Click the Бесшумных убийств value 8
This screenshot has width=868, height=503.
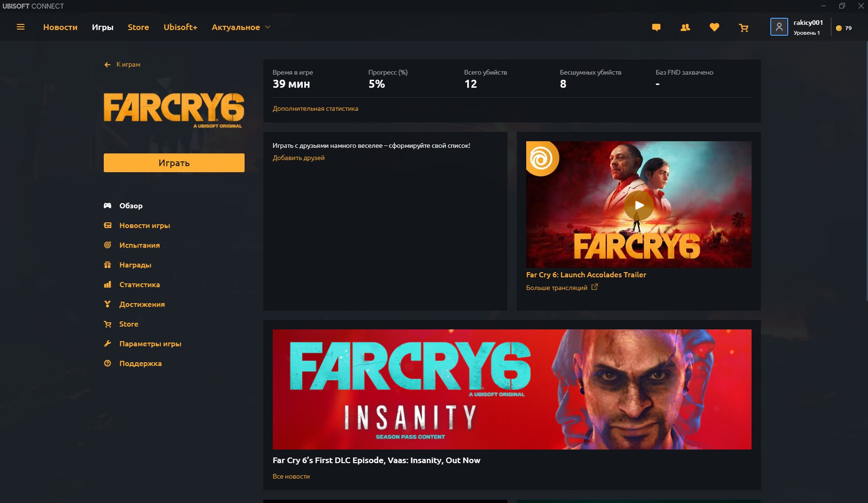(563, 84)
